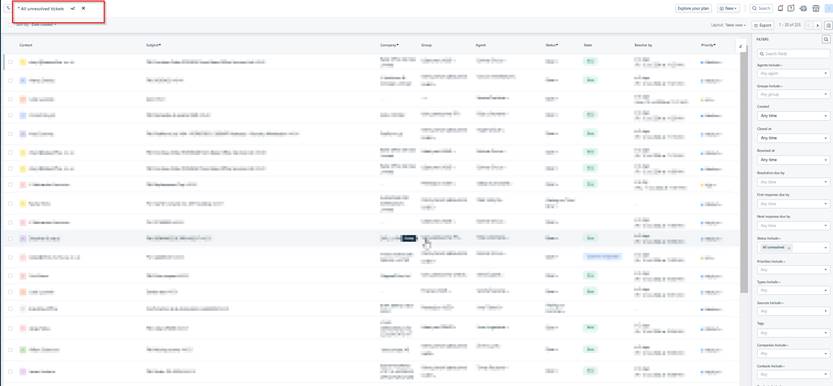Click the Export button
833x386 pixels.
click(763, 25)
